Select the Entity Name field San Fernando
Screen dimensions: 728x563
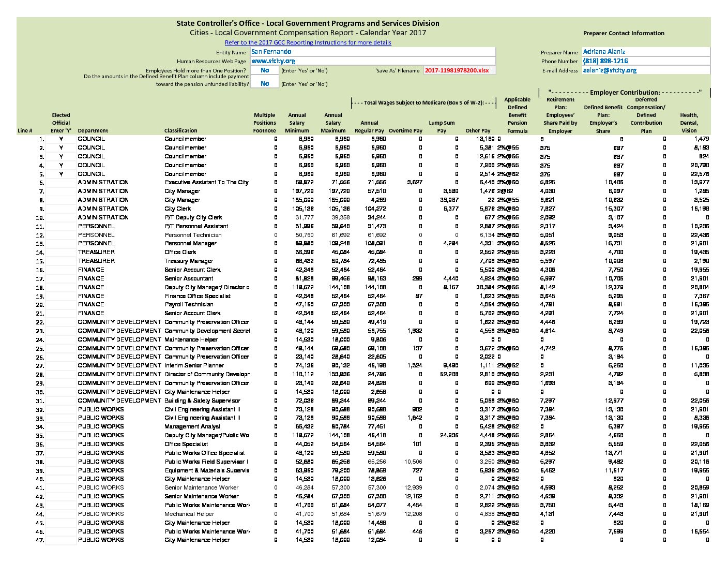tap(373, 52)
